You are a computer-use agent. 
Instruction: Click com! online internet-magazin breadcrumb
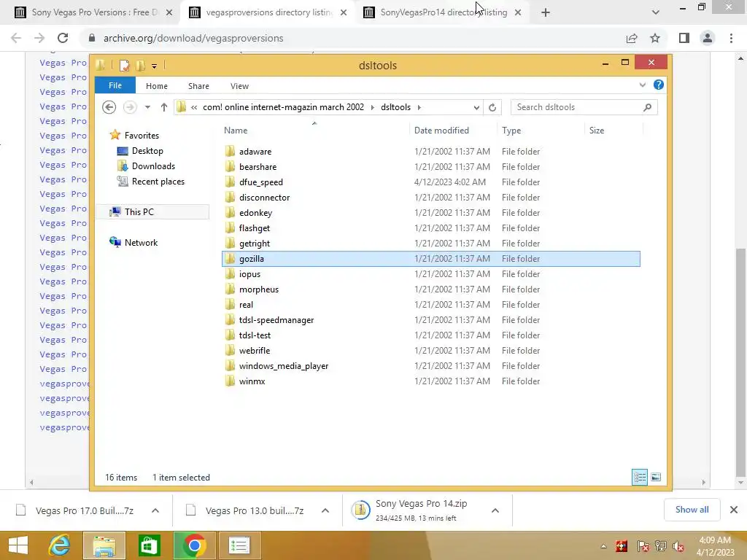click(x=283, y=107)
